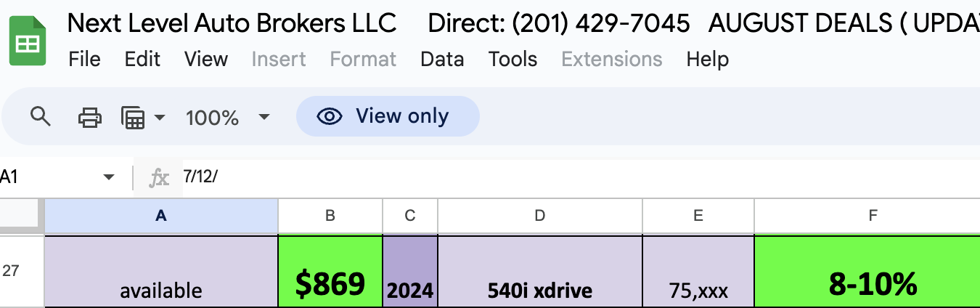Open the Help menu
Screen dimensions: 980x308
[x=708, y=59]
